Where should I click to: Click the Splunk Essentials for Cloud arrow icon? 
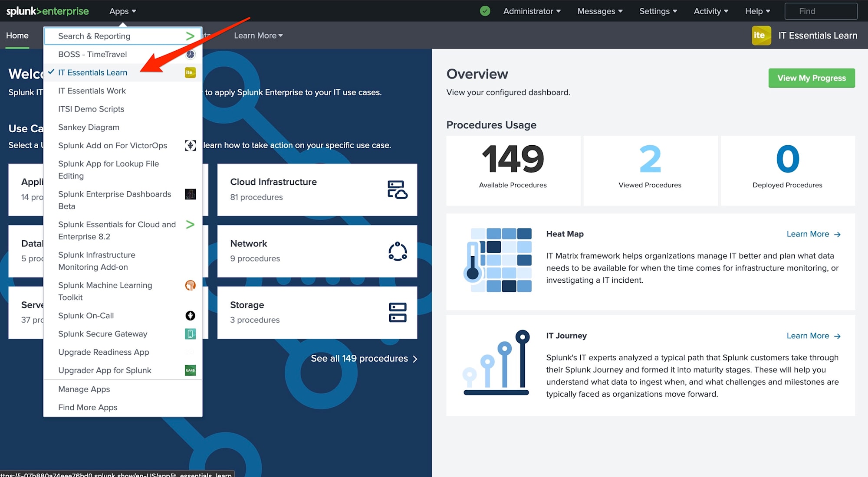[x=190, y=224]
